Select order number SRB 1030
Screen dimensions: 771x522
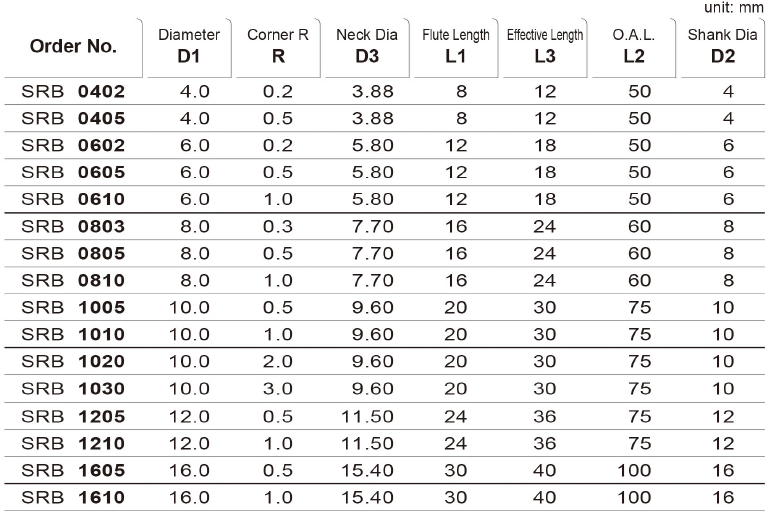point(73,389)
